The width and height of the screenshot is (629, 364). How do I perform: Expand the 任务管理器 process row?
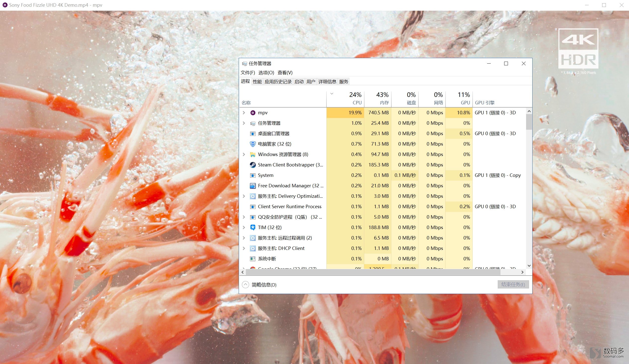[x=244, y=123]
